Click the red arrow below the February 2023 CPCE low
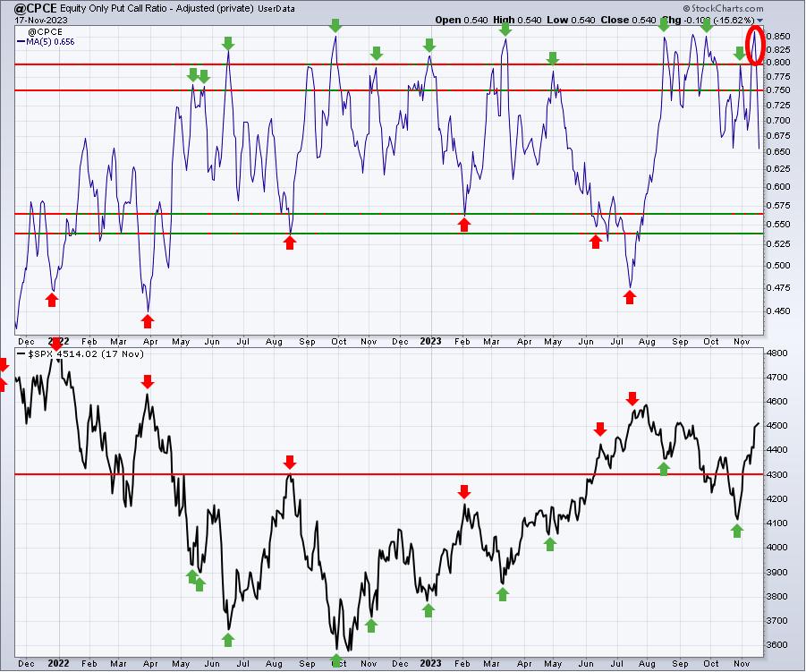 tap(464, 225)
